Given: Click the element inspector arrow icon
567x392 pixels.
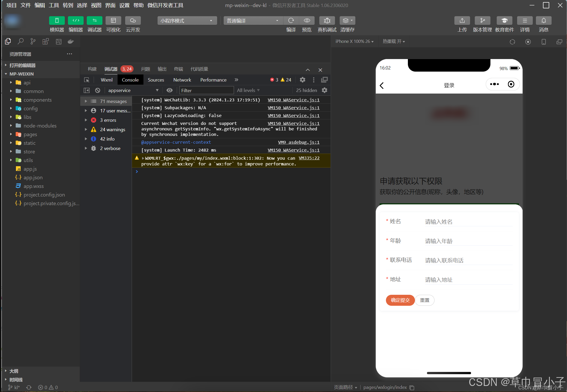Looking at the screenshot, I should pos(87,80).
